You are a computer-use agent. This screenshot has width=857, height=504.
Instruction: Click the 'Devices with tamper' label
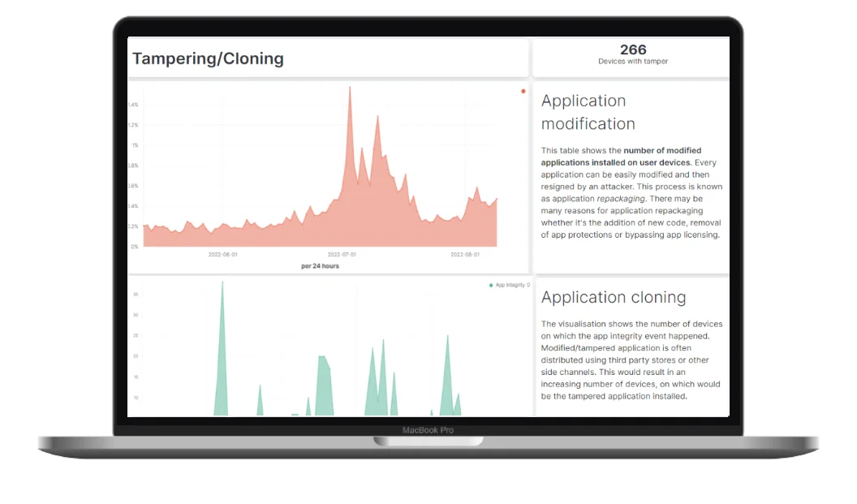click(632, 61)
